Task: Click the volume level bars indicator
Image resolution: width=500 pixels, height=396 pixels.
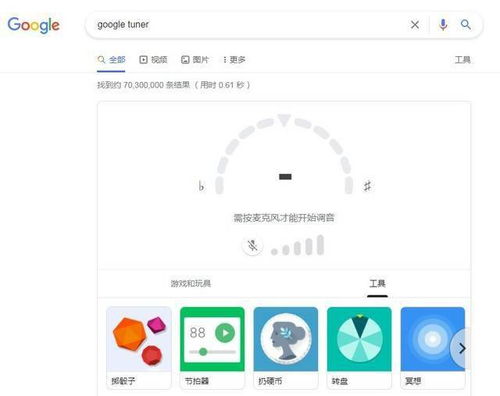Action: [x=297, y=246]
